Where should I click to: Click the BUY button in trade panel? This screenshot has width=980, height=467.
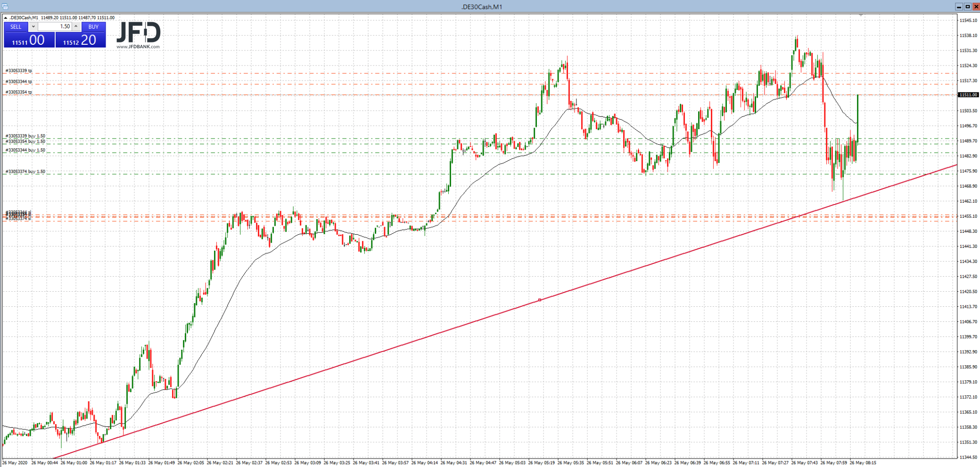(x=93, y=27)
